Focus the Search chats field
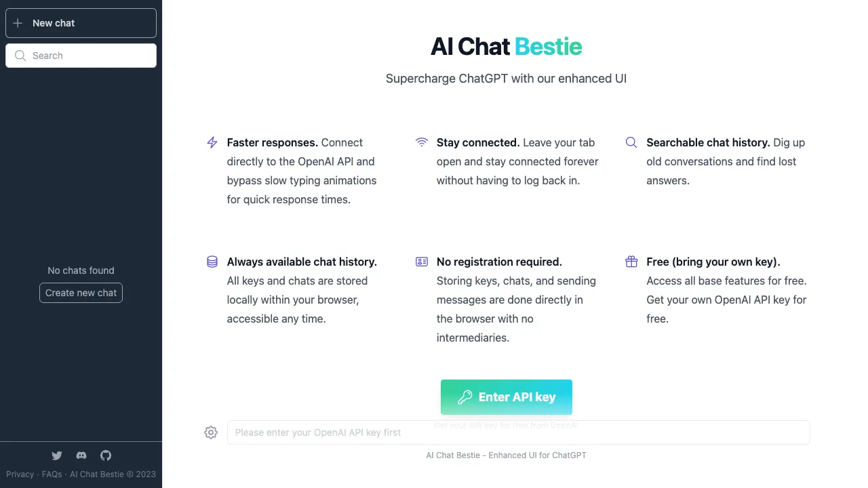 coord(81,56)
